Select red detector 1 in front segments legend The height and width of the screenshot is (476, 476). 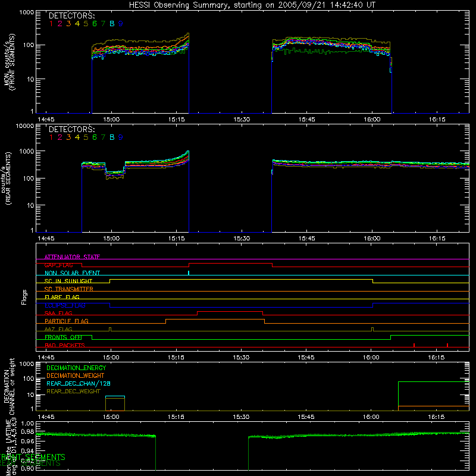click(51, 24)
